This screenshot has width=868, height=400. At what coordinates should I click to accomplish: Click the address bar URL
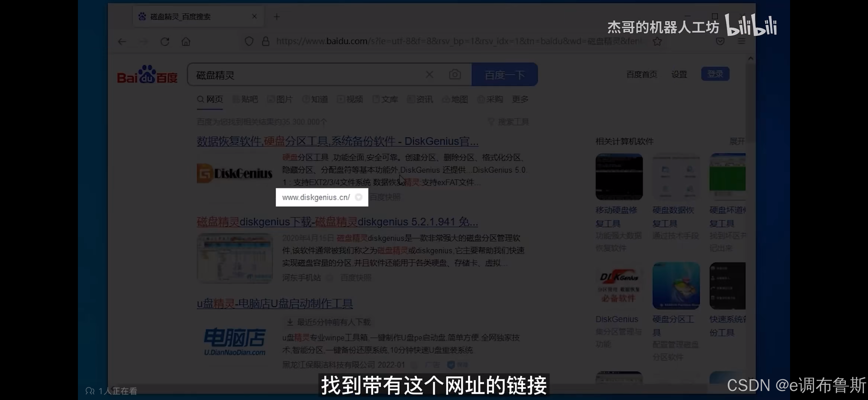point(459,41)
